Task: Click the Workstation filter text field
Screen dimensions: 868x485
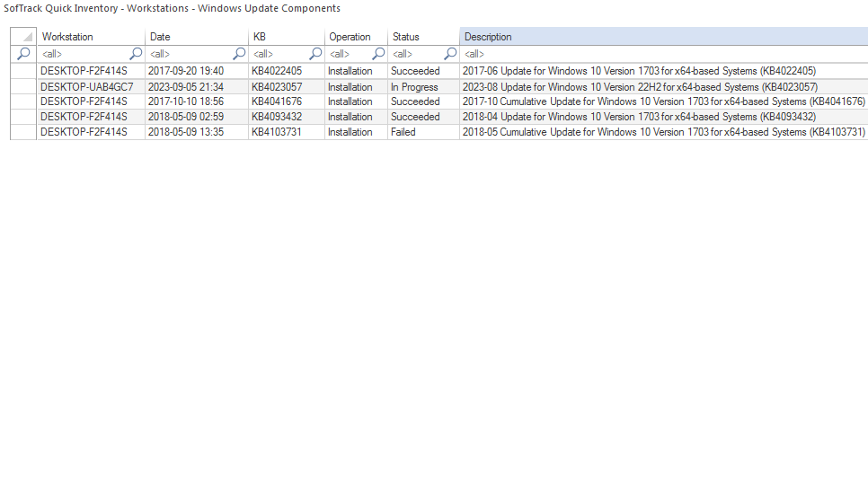Action: coord(83,54)
